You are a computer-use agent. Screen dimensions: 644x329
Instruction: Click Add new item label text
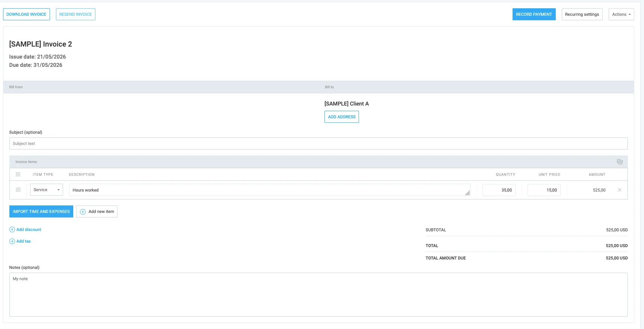101,211
